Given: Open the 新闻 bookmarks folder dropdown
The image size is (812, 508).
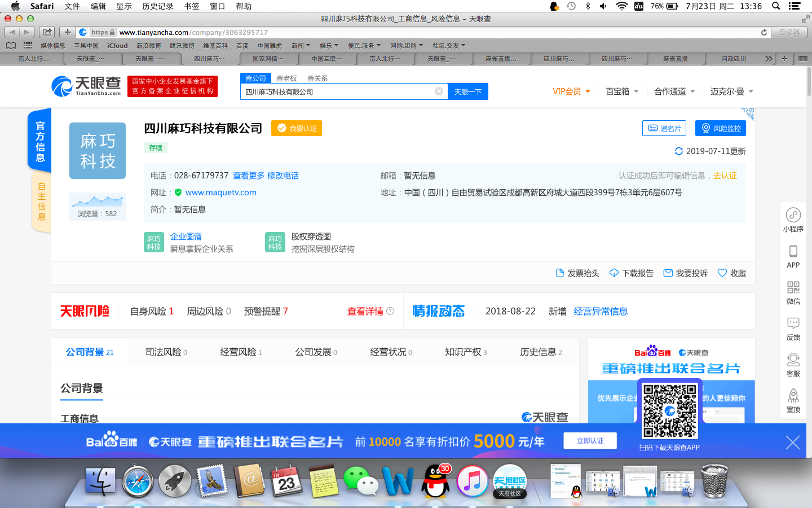Looking at the screenshot, I should tap(301, 46).
